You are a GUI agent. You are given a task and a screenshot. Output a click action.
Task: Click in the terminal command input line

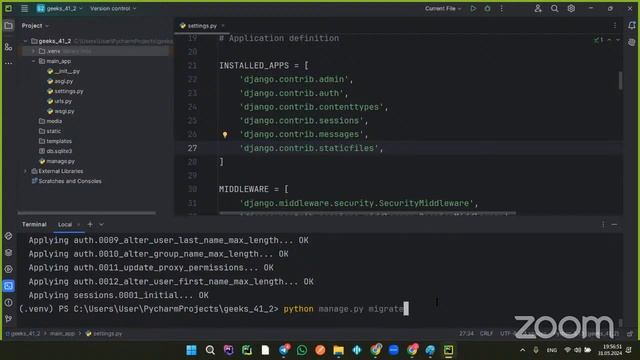coord(343,309)
